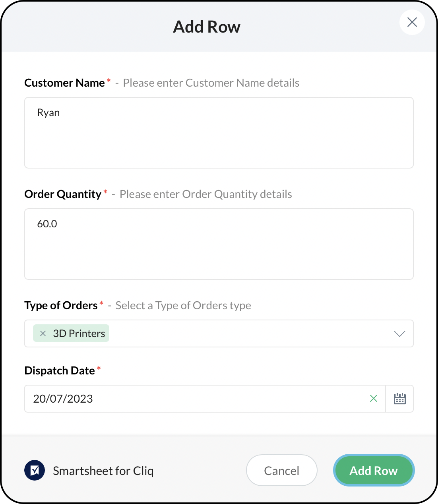Click the Type of Orders label
438x504 pixels.
61,305
